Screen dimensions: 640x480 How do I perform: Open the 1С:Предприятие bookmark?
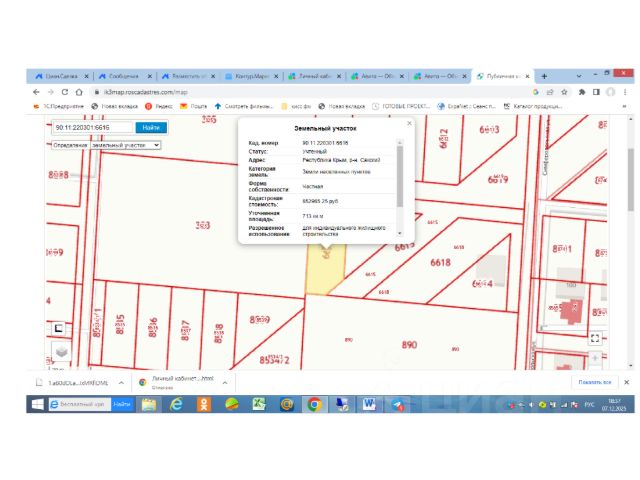pyautogui.click(x=58, y=106)
